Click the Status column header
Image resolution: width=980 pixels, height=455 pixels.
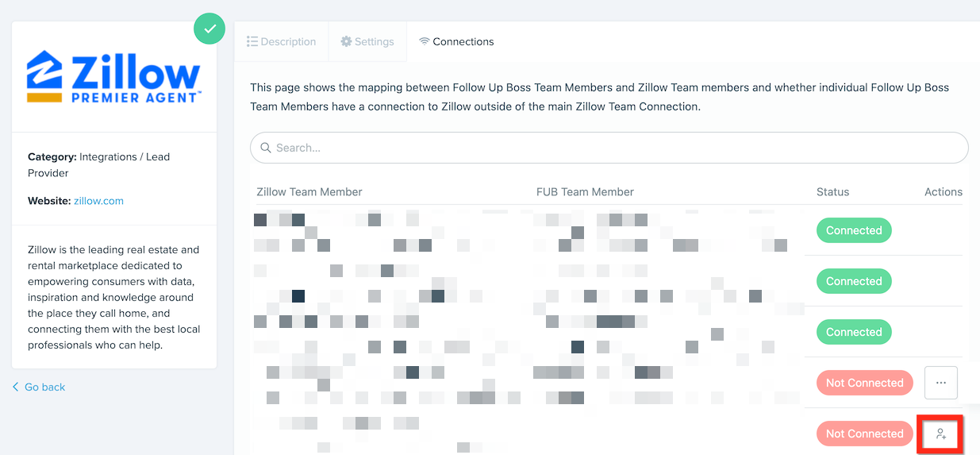click(832, 192)
